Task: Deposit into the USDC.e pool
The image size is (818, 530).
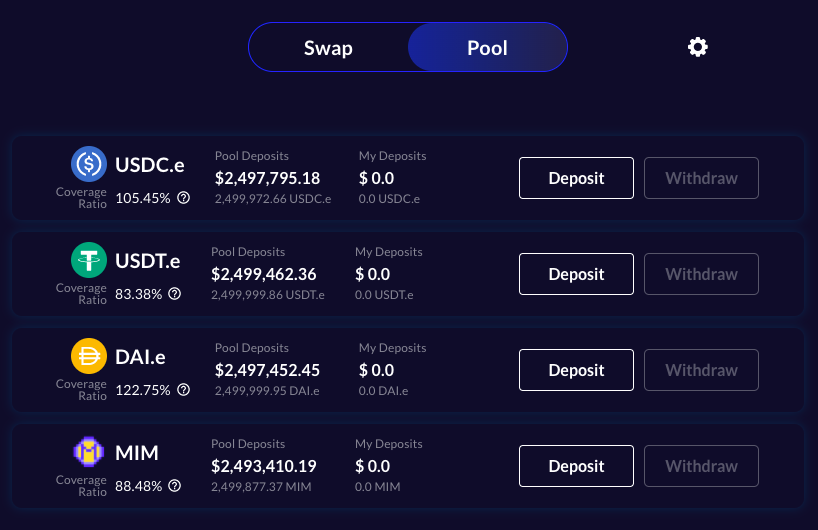Action: click(x=576, y=178)
